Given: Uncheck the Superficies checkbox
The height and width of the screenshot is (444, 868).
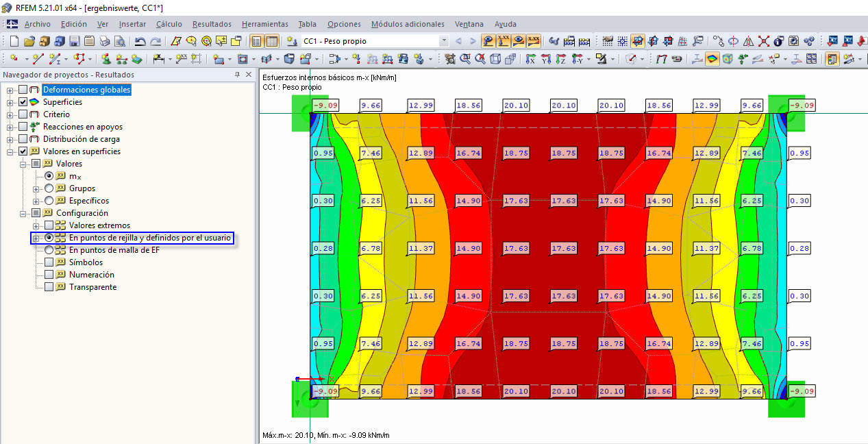Looking at the screenshot, I should [x=23, y=102].
